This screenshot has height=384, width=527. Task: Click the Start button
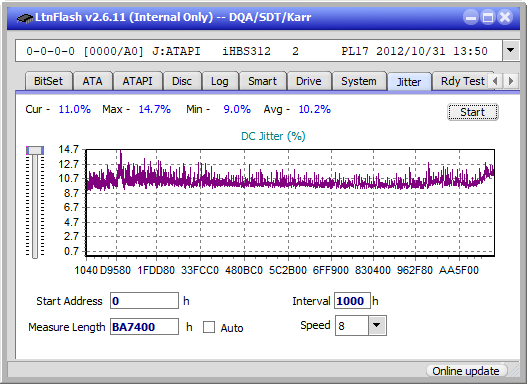tap(473, 112)
